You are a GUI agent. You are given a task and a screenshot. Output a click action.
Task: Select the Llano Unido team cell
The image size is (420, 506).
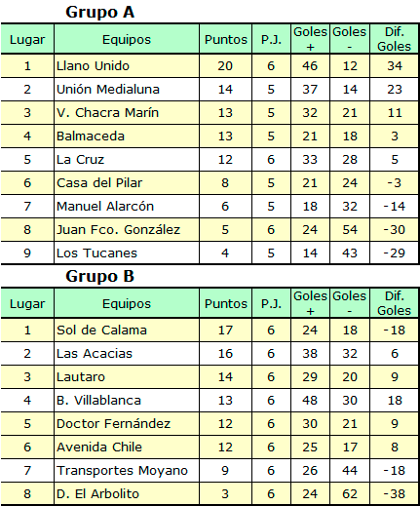[127, 66]
